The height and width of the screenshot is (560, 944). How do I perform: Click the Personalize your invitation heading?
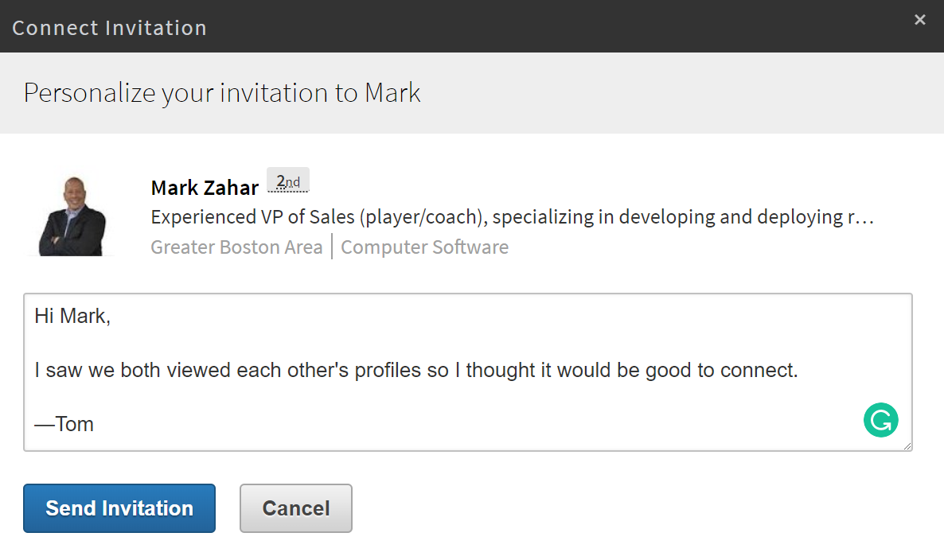tap(222, 93)
